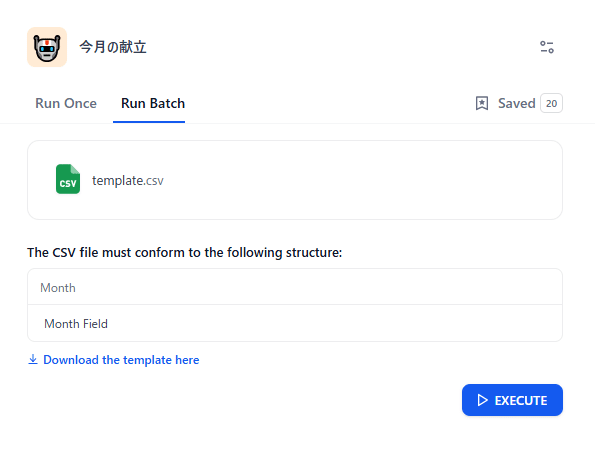Click Download the template here link

(121, 360)
